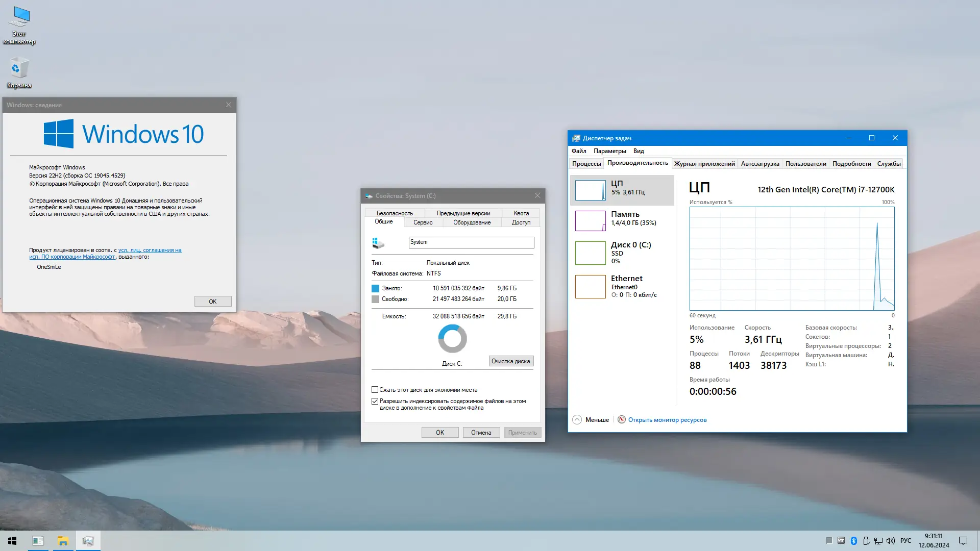Click the Bluetooth tray icon
Viewport: 980px width, 551px height.
854,541
